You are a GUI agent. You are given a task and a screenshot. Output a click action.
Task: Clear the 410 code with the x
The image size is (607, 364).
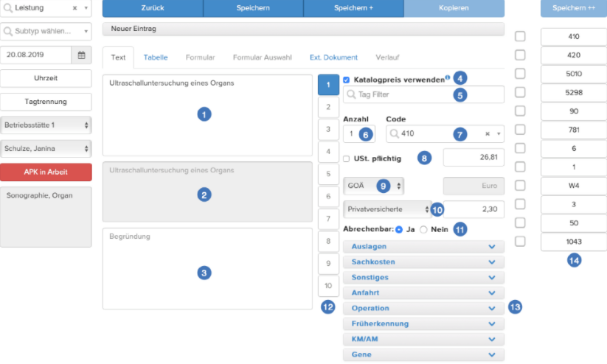pos(488,133)
